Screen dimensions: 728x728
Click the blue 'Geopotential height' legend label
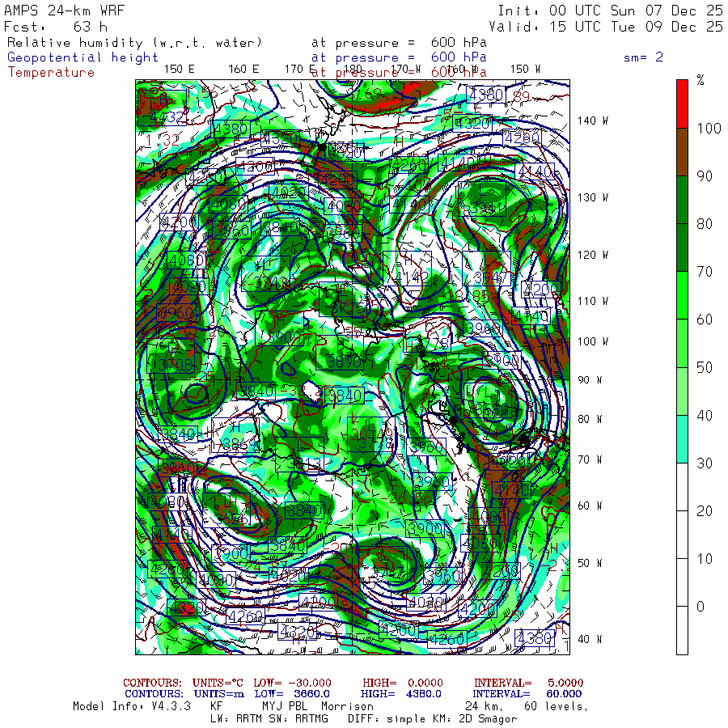click(83, 57)
